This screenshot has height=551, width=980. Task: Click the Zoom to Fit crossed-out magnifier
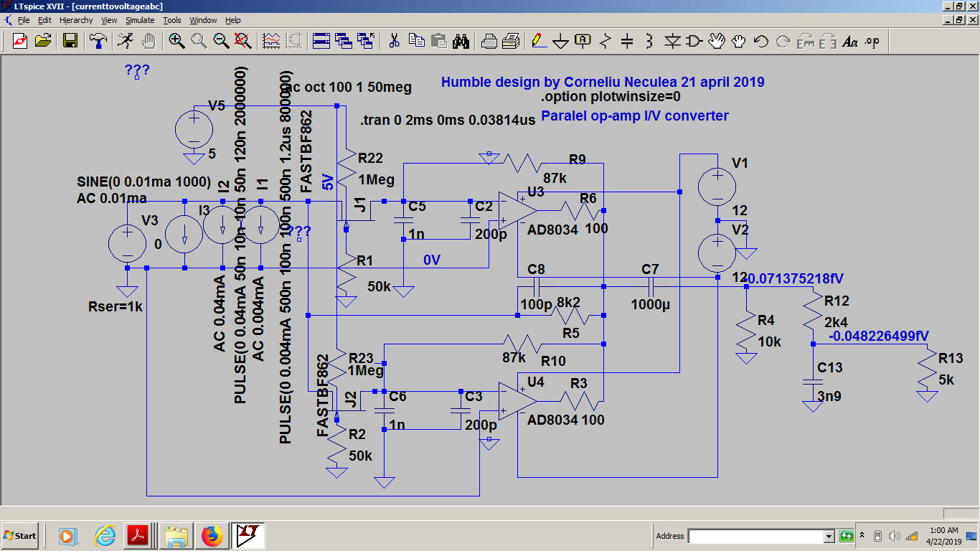(x=243, y=41)
